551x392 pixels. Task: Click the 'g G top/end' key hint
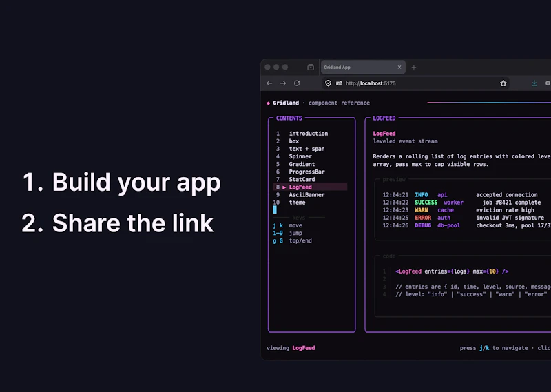click(x=292, y=241)
